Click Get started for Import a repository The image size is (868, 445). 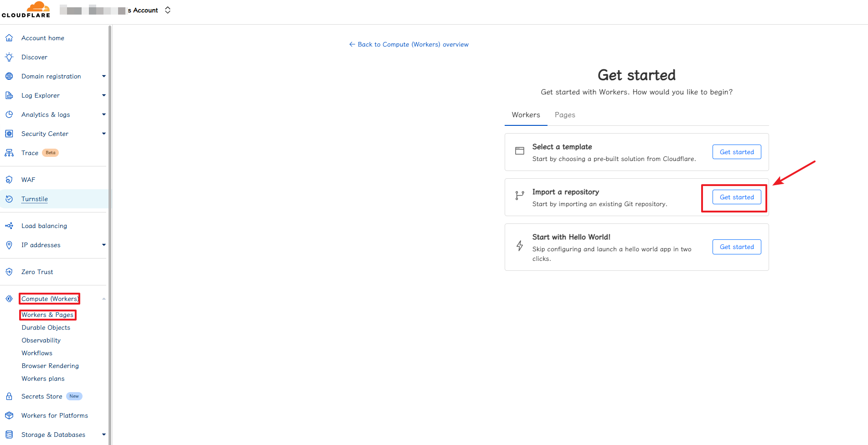tap(736, 197)
